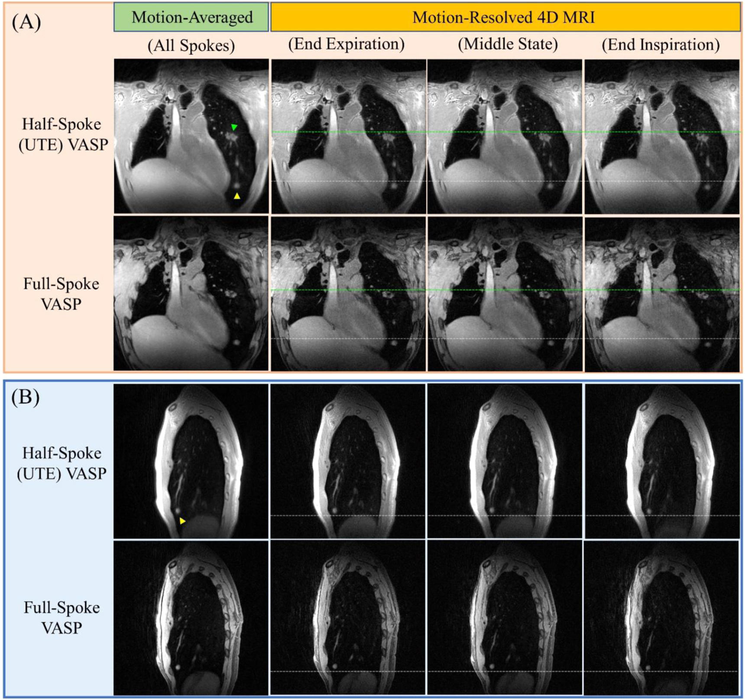Click Full-Spoke VASP label in panel B
The height and width of the screenshot is (700, 745).
tap(62, 618)
